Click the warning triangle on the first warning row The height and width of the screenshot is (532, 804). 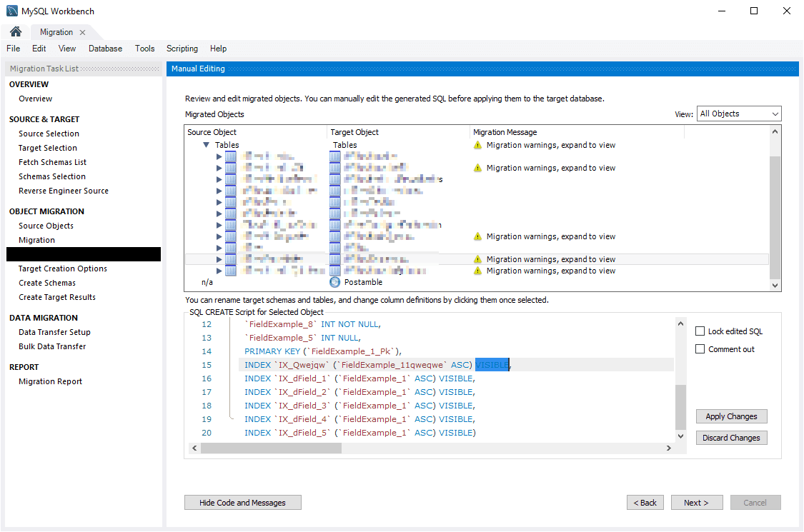click(477, 145)
